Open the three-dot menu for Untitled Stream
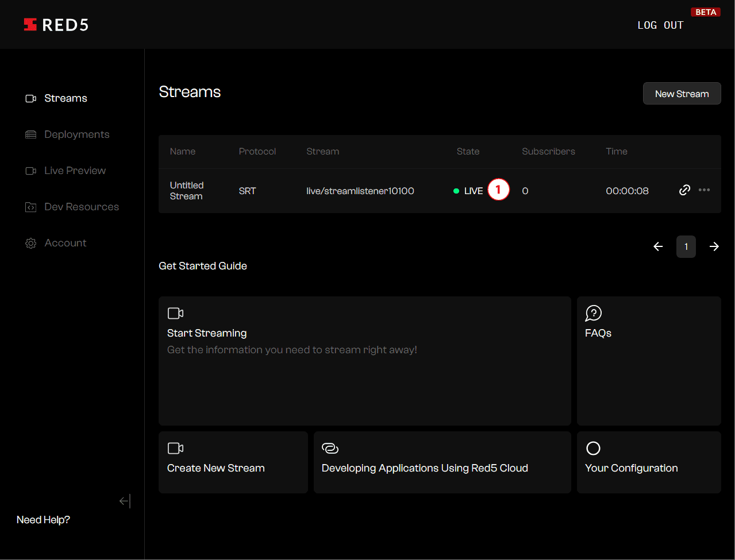 705,190
